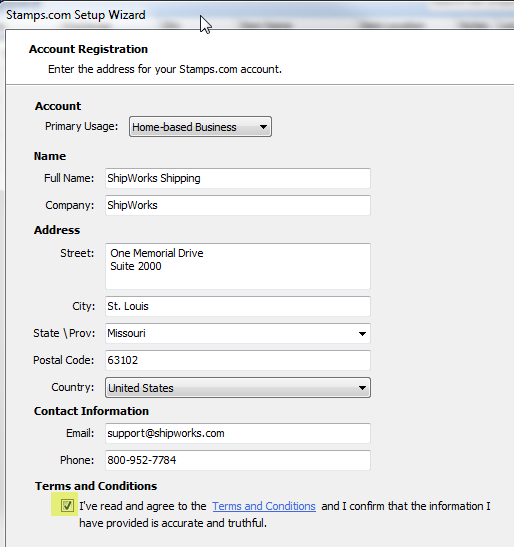Click the Postal Code field
Screen dimensions: 514x547
(x=238, y=360)
